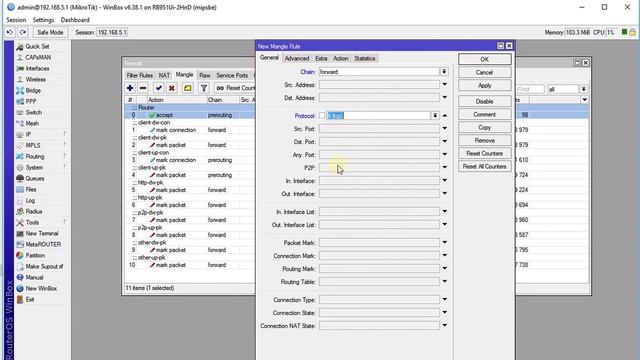Click the Reset All Counters button

click(484, 167)
